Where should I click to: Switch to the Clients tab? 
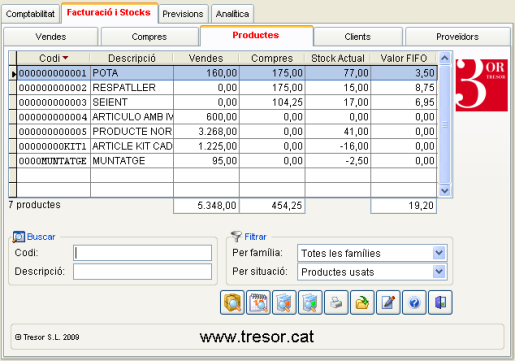point(358,36)
